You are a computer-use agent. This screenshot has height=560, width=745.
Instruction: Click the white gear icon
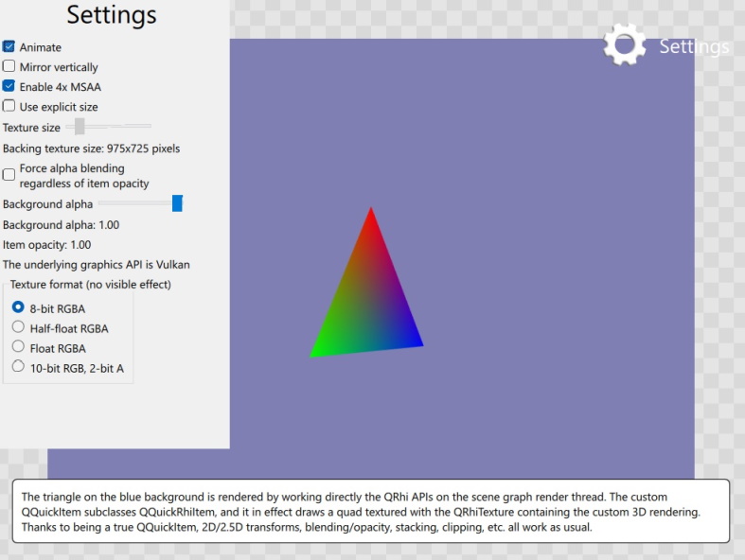coord(625,44)
